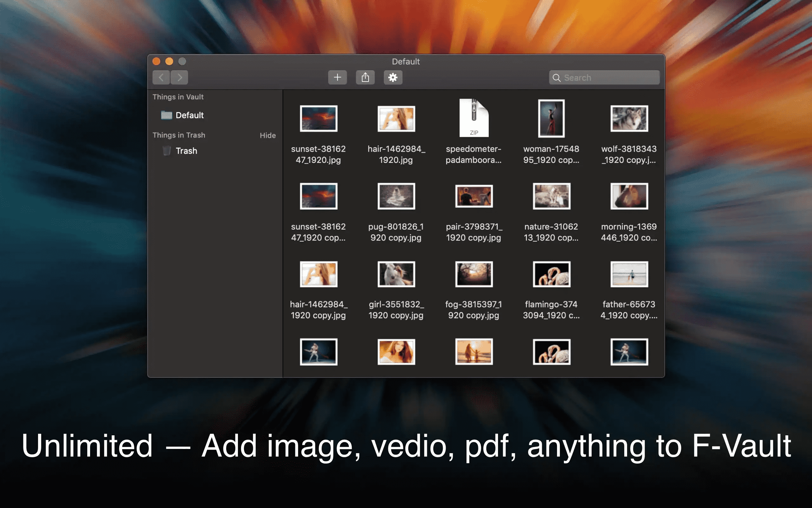This screenshot has height=508, width=812.
Task: Click the wolf-3818343_1920 copy file name
Action: [629, 154]
